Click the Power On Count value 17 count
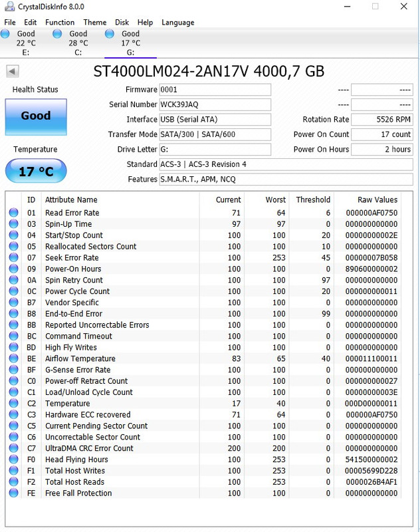 pos(382,134)
